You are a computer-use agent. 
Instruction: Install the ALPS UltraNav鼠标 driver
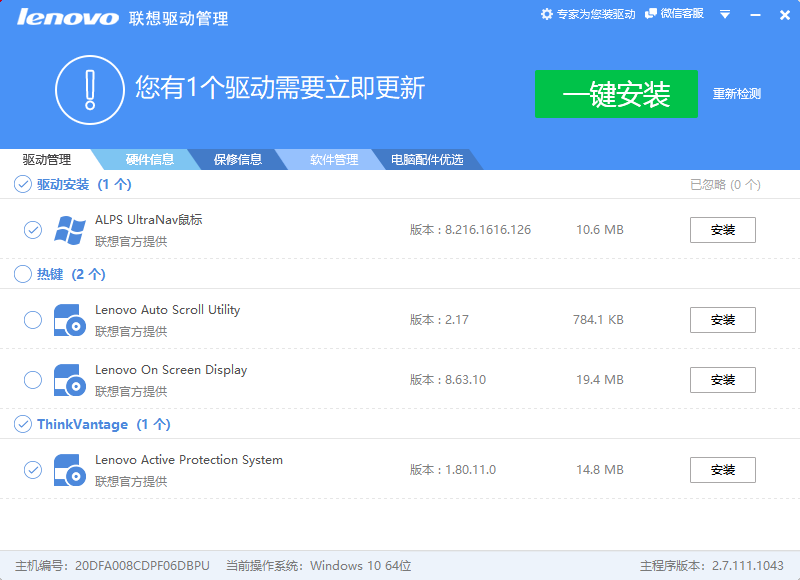pyautogui.click(x=722, y=230)
